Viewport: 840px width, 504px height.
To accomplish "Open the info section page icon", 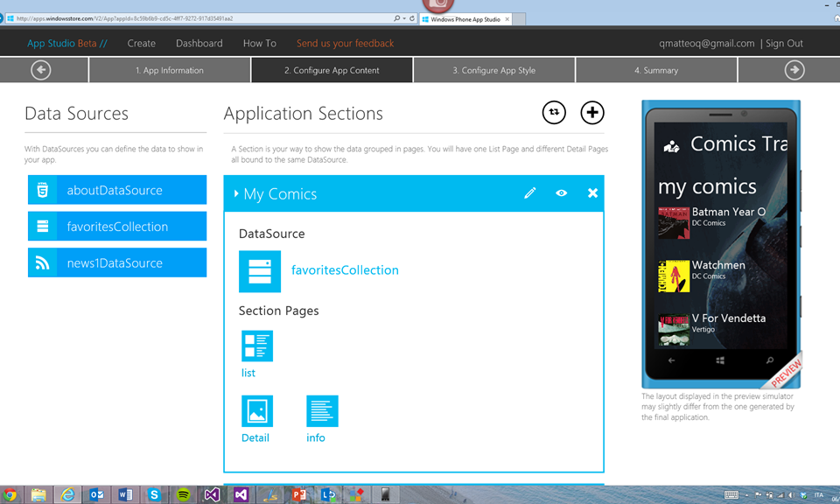I will (x=322, y=410).
